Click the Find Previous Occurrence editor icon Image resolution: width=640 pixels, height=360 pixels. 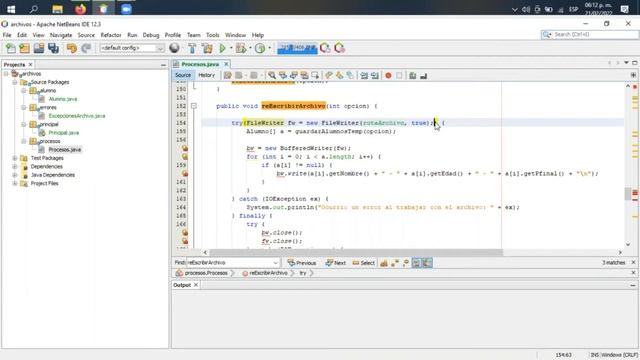(x=282, y=76)
